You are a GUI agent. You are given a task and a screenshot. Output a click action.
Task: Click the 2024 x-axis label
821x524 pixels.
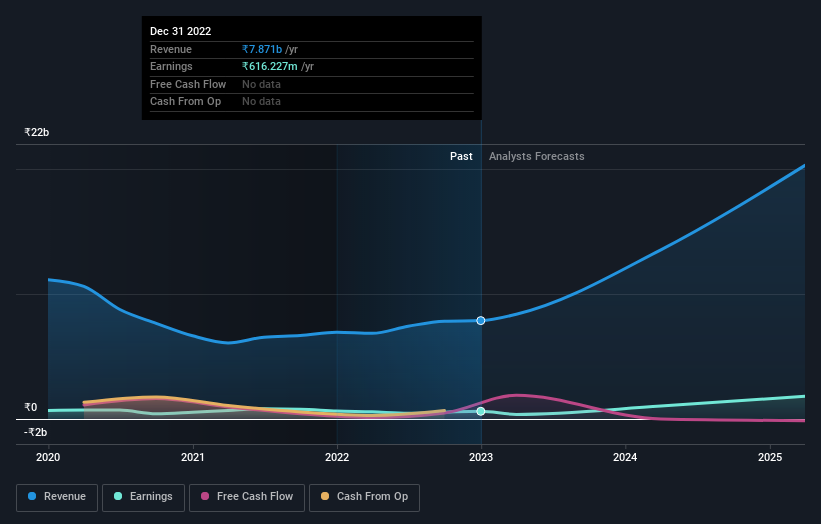(625, 458)
